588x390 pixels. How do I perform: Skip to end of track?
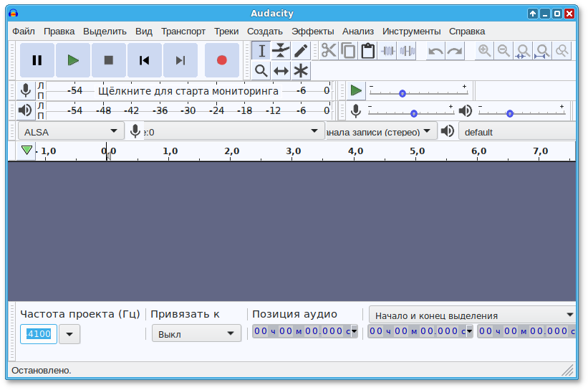pos(180,60)
